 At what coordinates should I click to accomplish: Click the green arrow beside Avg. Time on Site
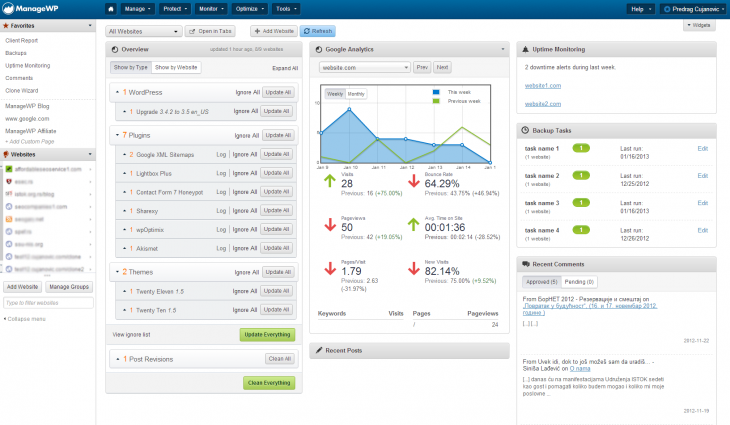414,225
